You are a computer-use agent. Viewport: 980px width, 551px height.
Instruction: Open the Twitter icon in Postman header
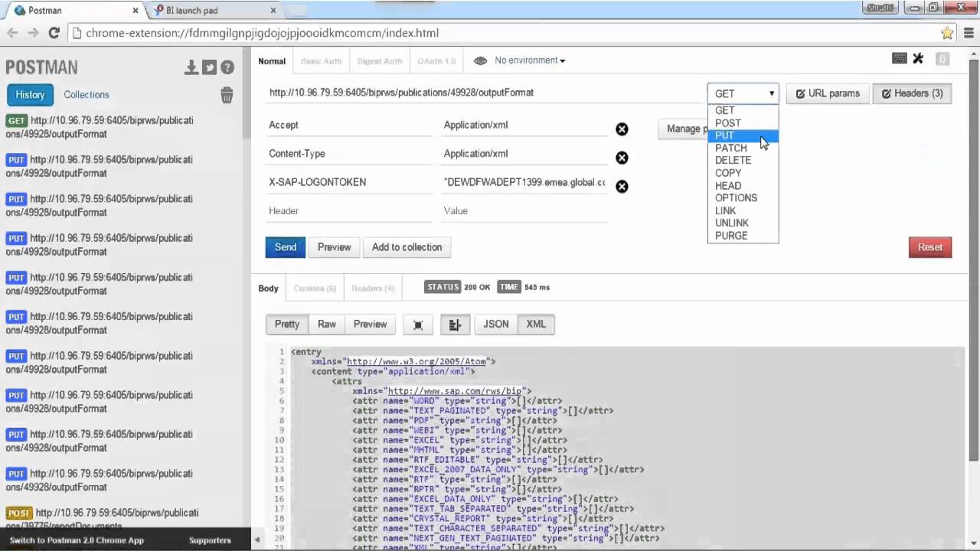pyautogui.click(x=209, y=67)
